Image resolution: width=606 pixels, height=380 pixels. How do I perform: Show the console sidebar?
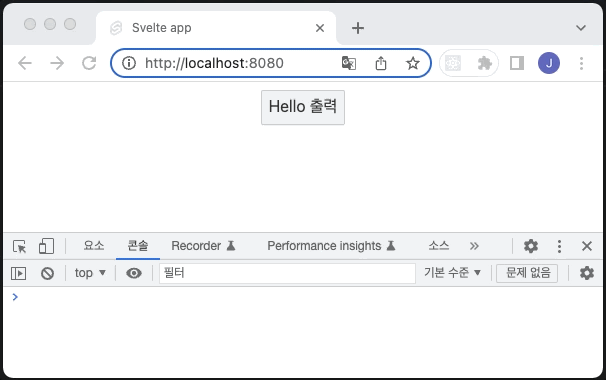[x=19, y=273]
